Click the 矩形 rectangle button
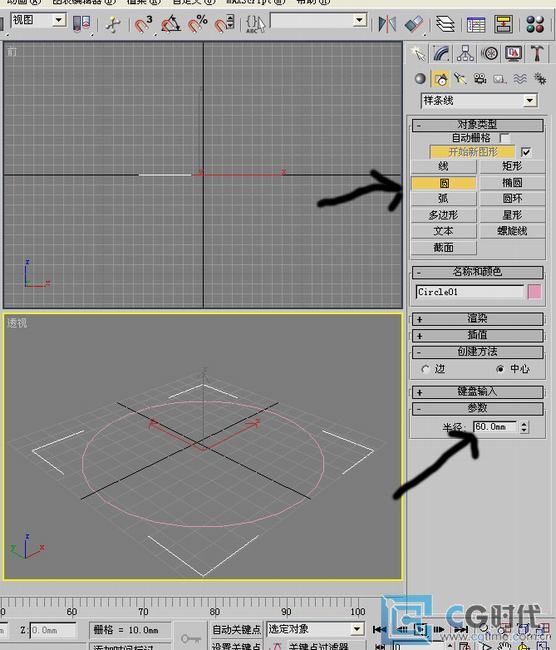556x650 pixels. (x=512, y=167)
